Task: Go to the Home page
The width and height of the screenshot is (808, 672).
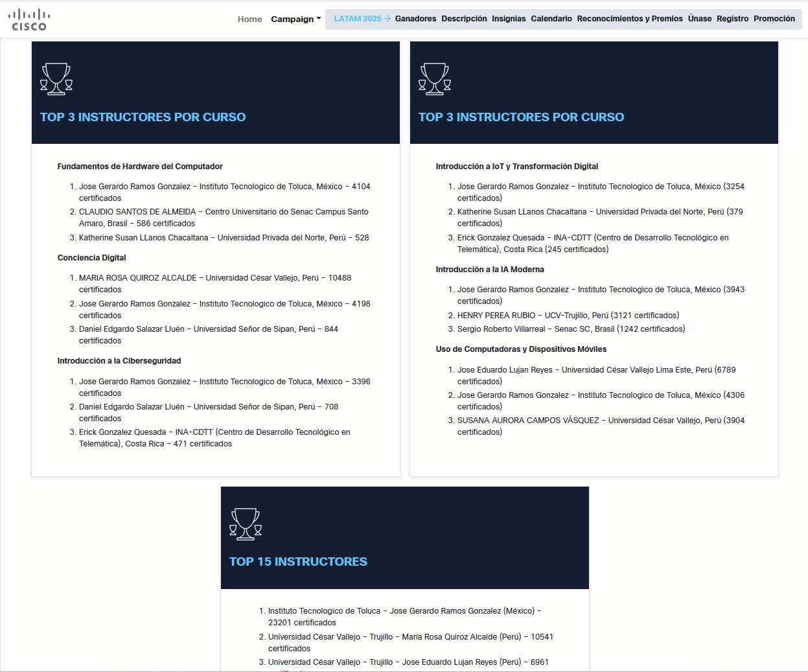Action: (249, 19)
